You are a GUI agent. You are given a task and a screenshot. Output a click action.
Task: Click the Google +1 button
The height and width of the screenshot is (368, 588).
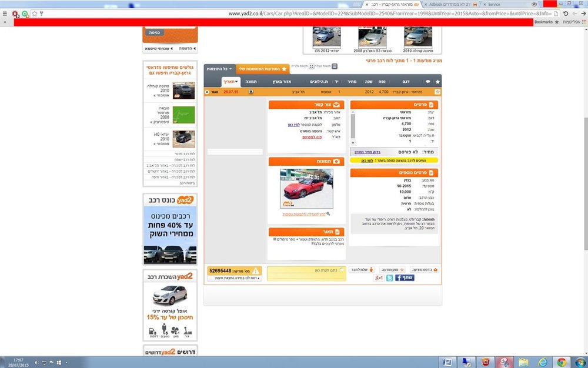(x=379, y=277)
